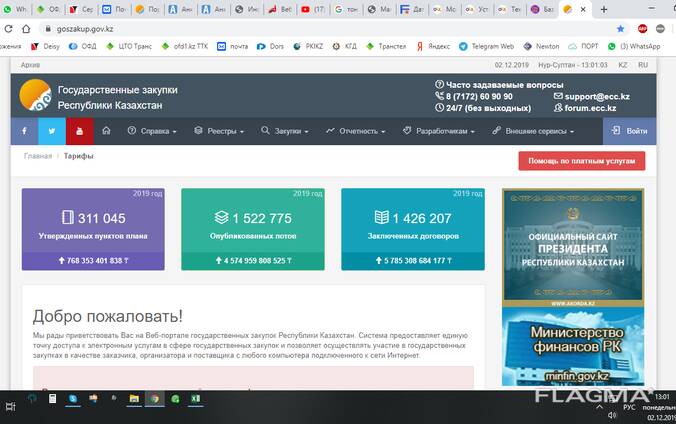The height and width of the screenshot is (424, 676).
Task: Open the Twitter page icon
Action: (52, 131)
